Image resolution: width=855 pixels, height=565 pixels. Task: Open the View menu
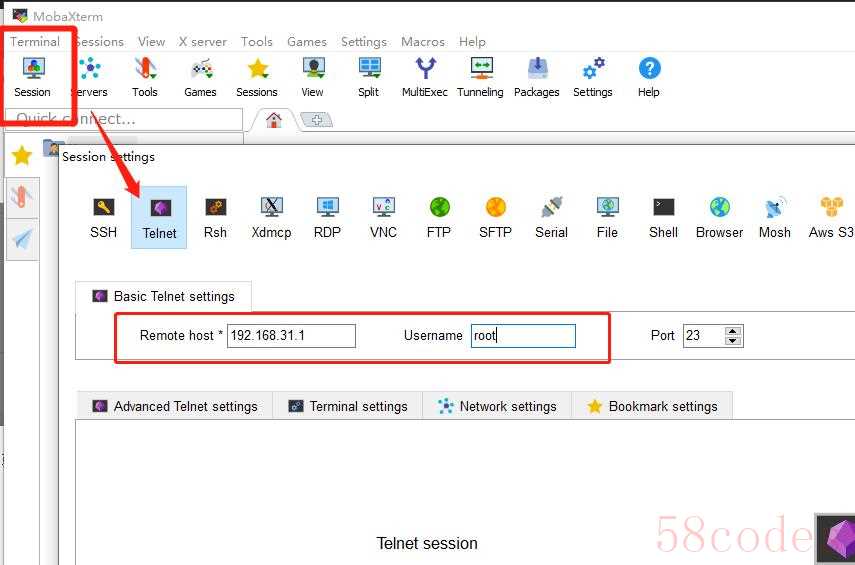152,41
